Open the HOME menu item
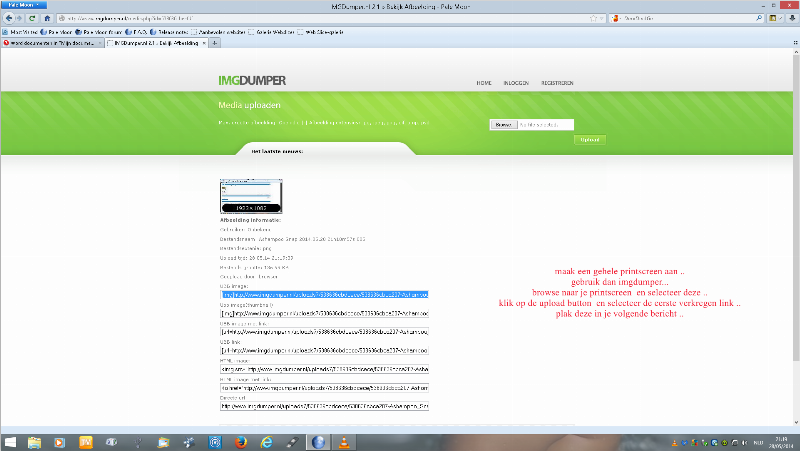800x451 pixels. tap(484, 83)
